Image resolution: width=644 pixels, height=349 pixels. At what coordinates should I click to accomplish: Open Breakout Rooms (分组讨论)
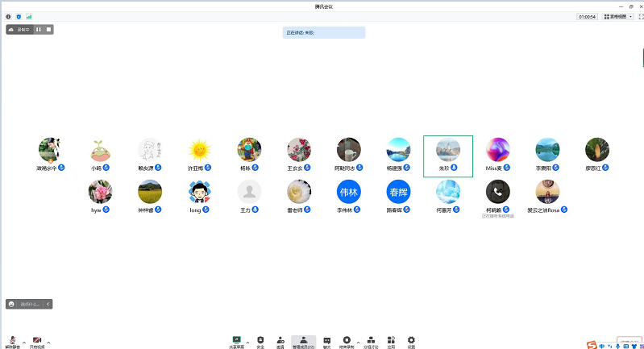pos(370,341)
